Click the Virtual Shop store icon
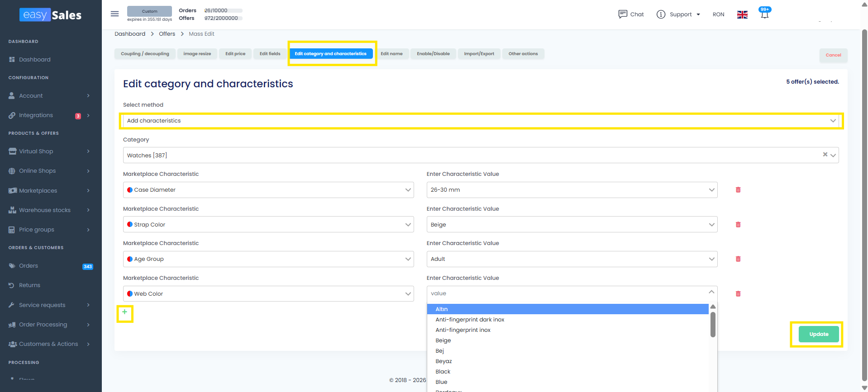This screenshot has height=392, width=868. pos(12,151)
